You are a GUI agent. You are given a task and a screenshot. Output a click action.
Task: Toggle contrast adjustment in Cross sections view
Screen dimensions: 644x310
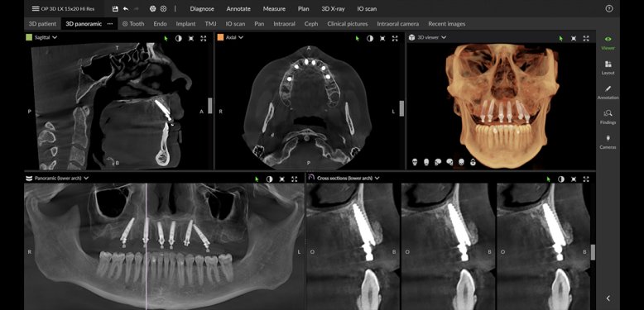pos(561,179)
